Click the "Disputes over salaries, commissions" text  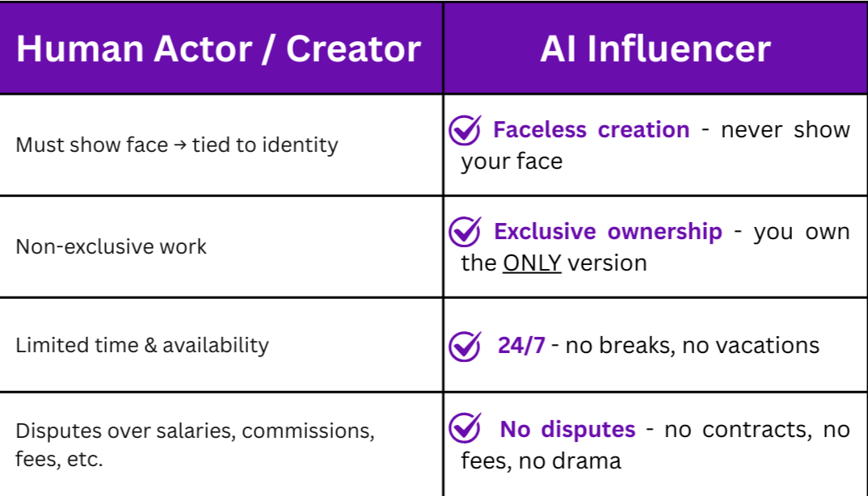(195, 431)
